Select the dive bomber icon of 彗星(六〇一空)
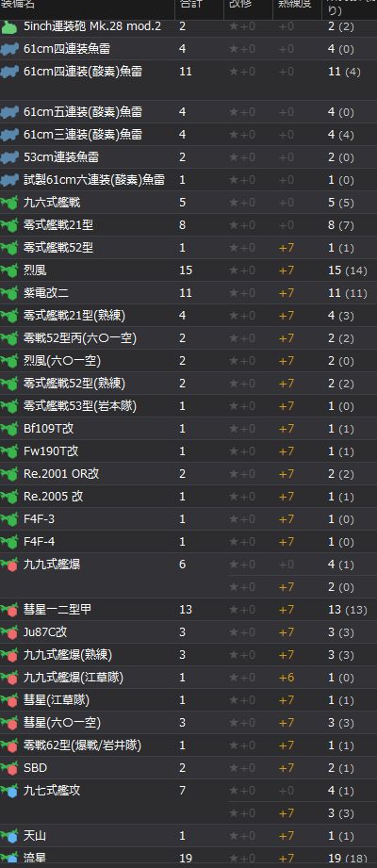377x868 pixels. pyautogui.click(x=8, y=724)
